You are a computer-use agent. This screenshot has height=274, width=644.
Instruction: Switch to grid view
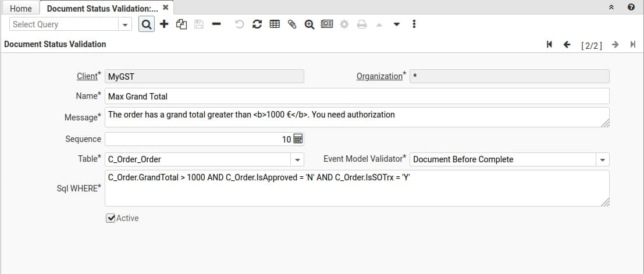click(275, 24)
